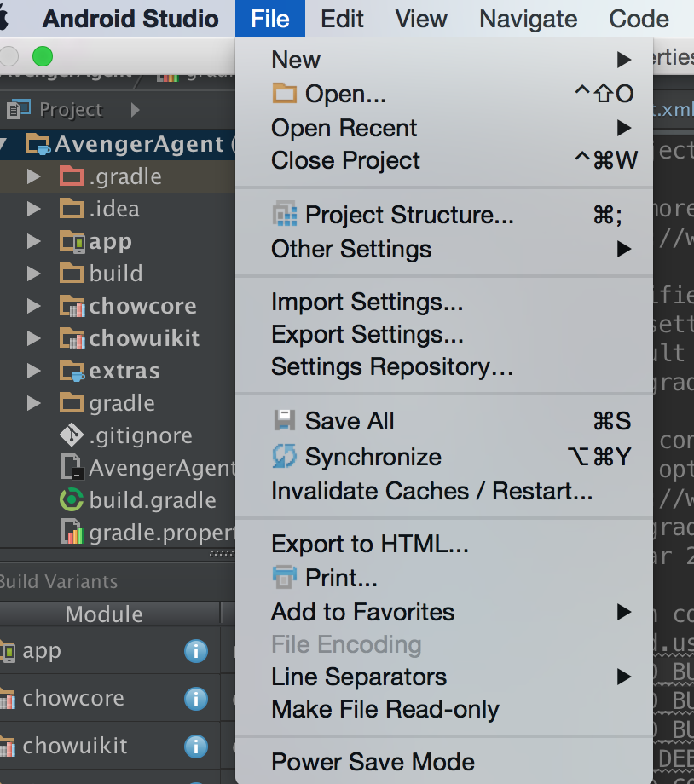The image size is (694, 784).
Task: Open the Android Studio application menu
Action: click(130, 19)
